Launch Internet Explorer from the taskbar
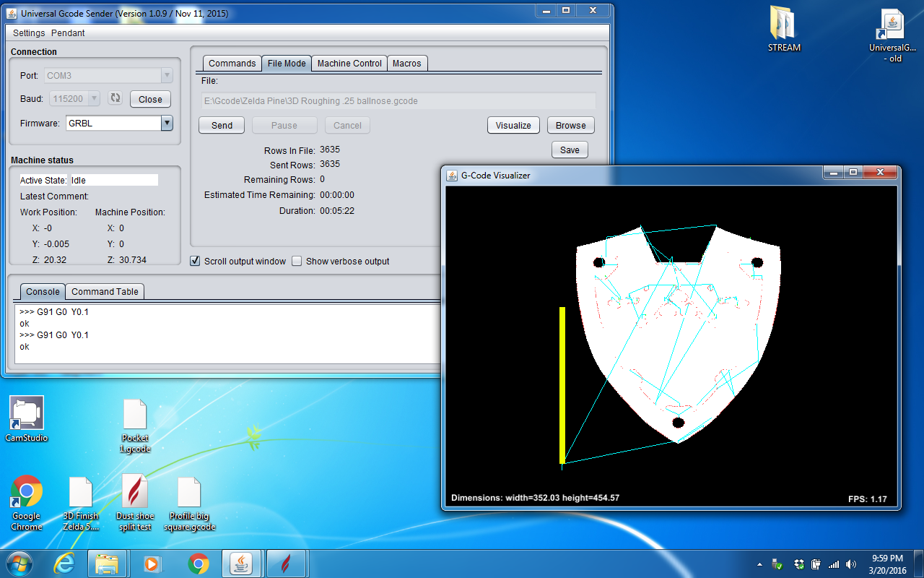Image resolution: width=924 pixels, height=578 pixels. pos(64,564)
